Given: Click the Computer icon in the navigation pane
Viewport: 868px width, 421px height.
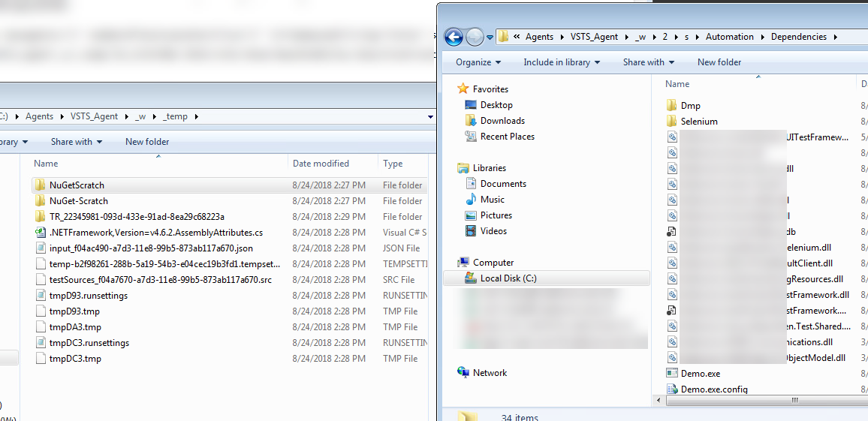Looking at the screenshot, I should tap(463, 263).
